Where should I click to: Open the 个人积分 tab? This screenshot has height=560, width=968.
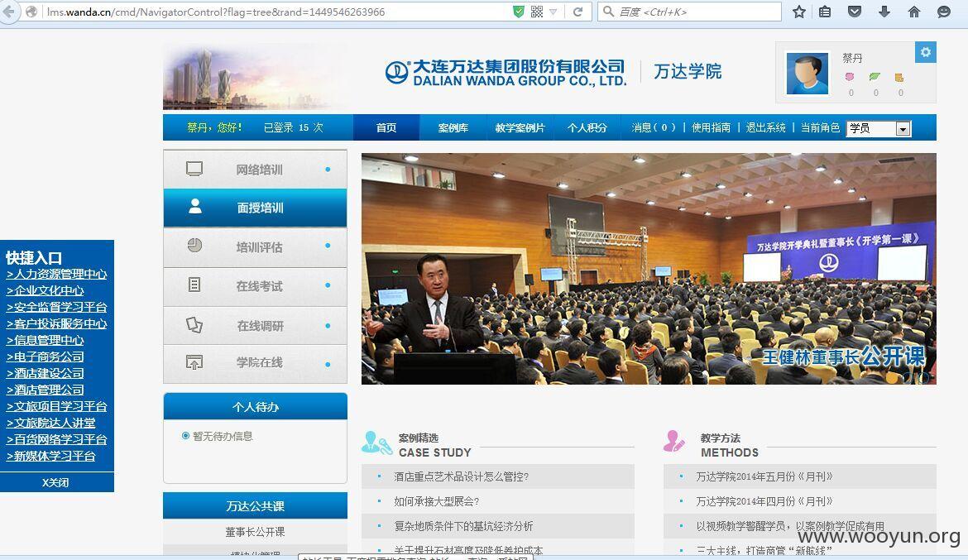[x=587, y=128]
